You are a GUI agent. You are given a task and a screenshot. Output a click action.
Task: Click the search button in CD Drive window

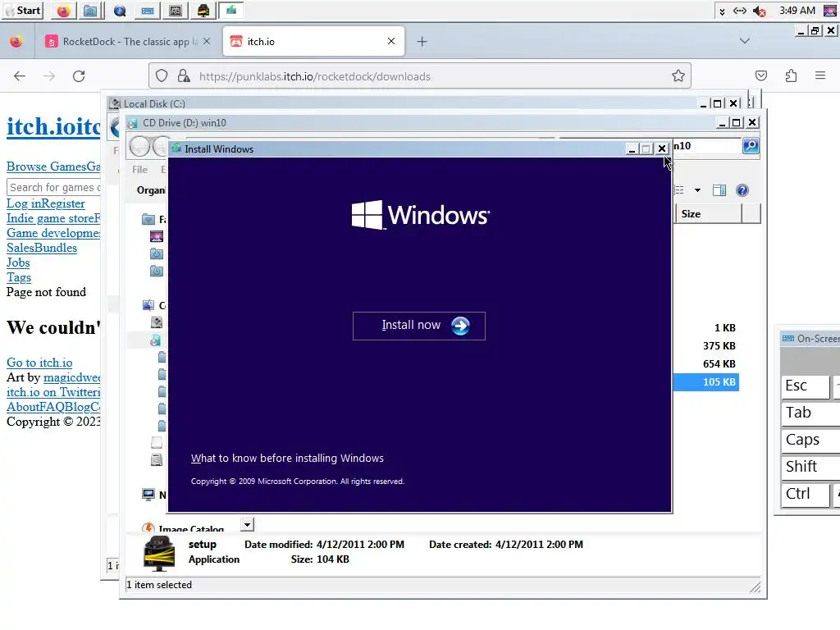click(751, 146)
